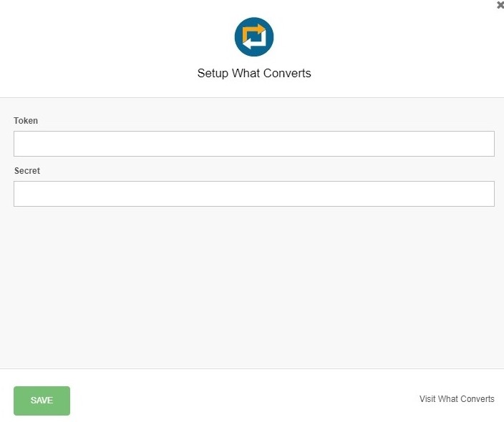Click the Token field label
This screenshot has width=504, height=422.
click(26, 120)
